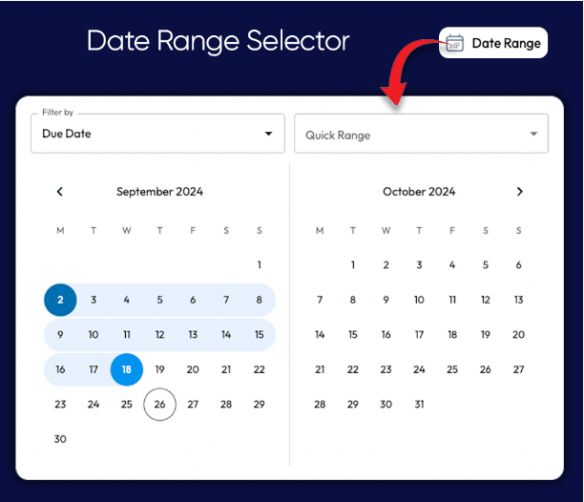Click the Date Range button label
The height and width of the screenshot is (502, 584).
tap(506, 43)
